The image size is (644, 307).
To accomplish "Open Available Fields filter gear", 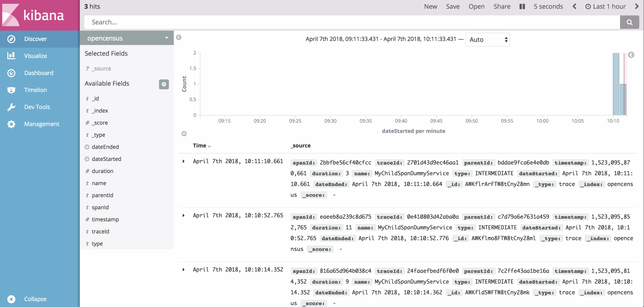I will (x=164, y=84).
